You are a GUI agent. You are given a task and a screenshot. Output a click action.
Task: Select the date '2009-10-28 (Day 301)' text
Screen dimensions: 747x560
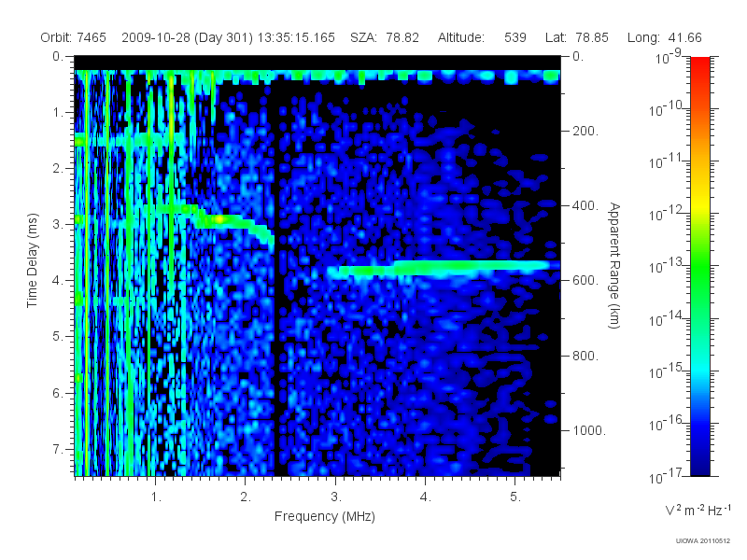pyautogui.click(x=188, y=37)
